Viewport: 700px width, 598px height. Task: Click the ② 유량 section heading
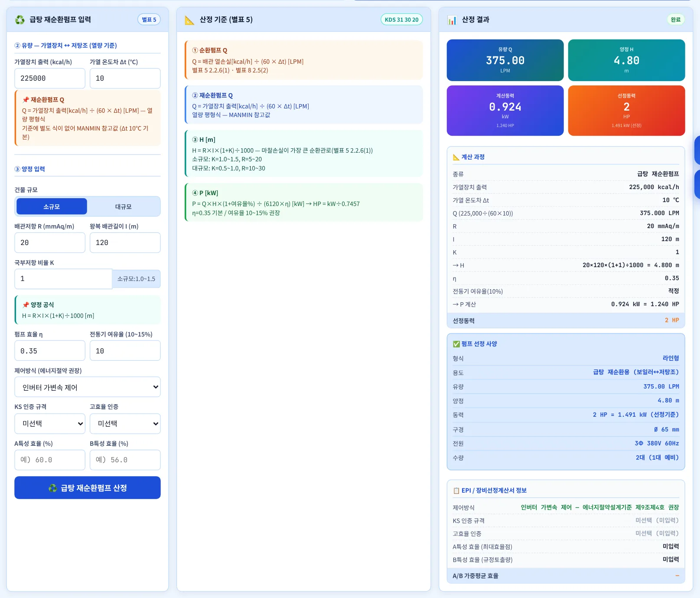[x=66, y=46]
